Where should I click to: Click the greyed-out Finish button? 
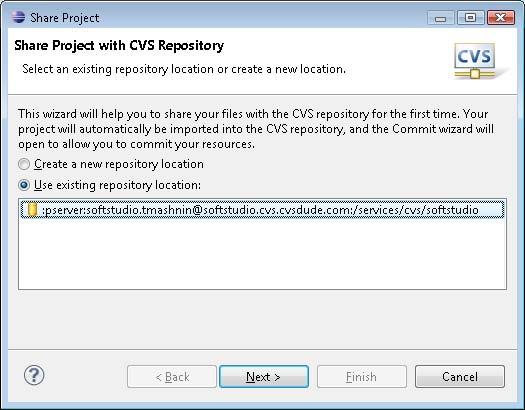(x=362, y=377)
